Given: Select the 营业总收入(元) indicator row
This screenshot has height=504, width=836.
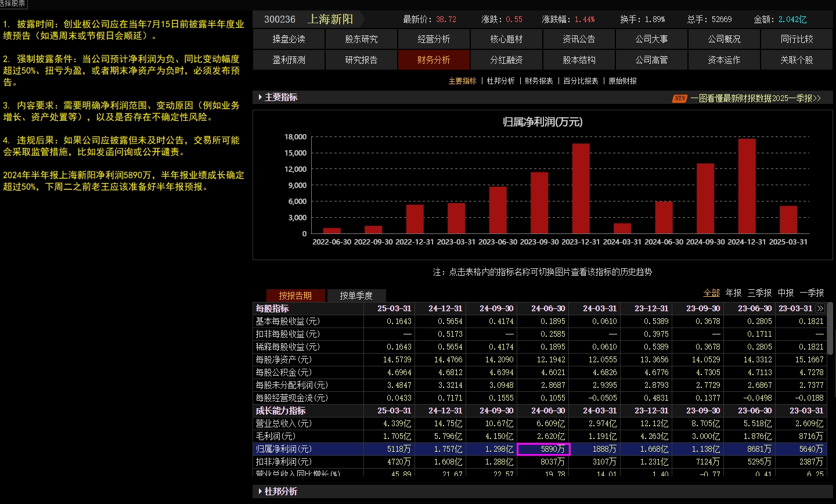Looking at the screenshot, I should pos(539,423).
